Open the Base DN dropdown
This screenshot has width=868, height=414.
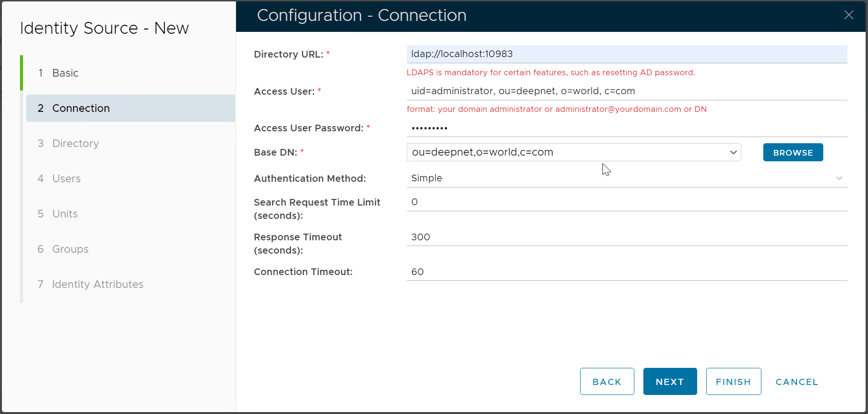tap(733, 152)
